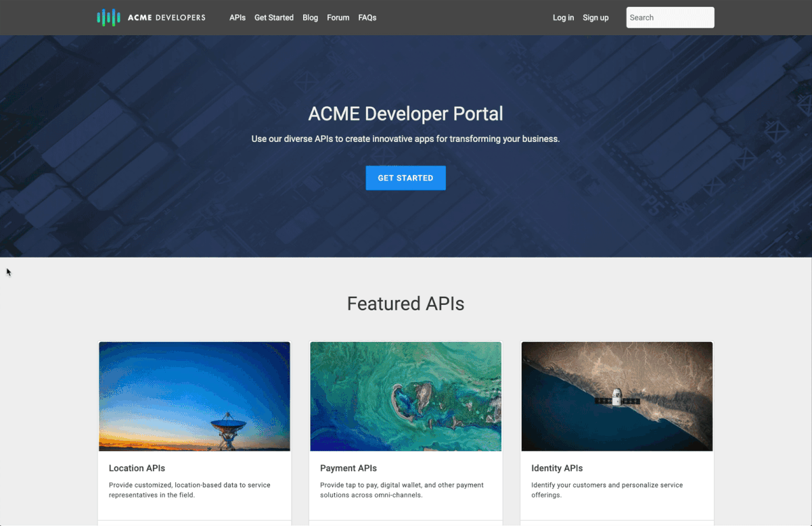Click the 'Identify your customers' description

click(x=607, y=490)
